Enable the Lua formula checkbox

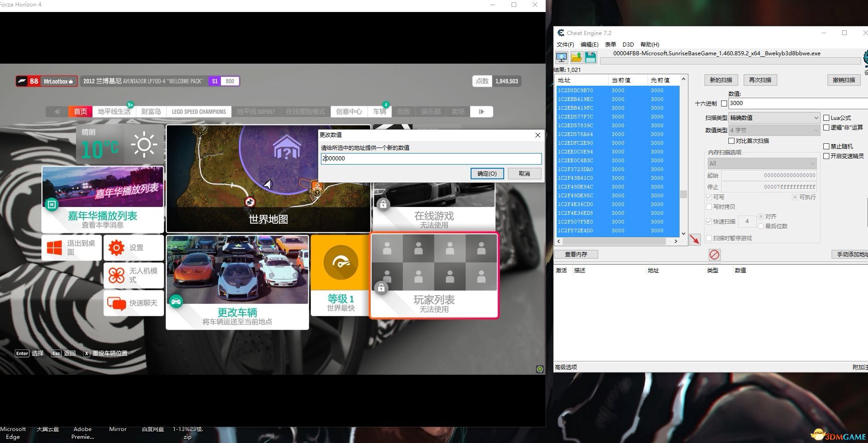coord(826,118)
